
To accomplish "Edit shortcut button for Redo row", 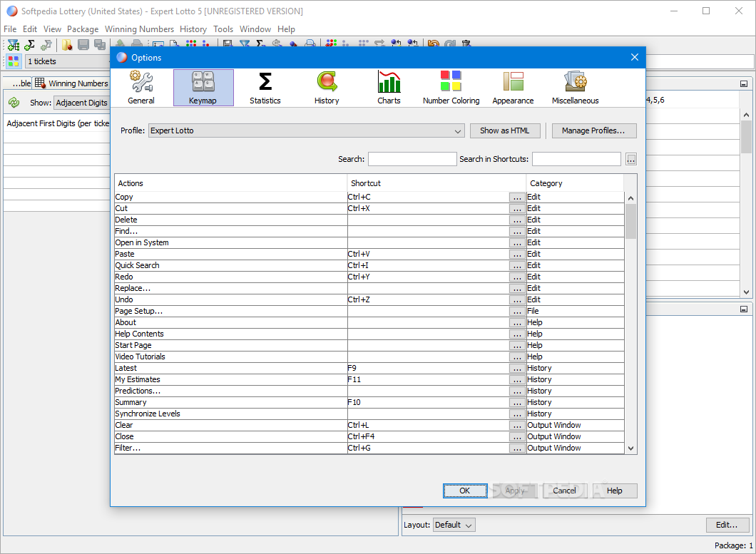I will click(517, 277).
